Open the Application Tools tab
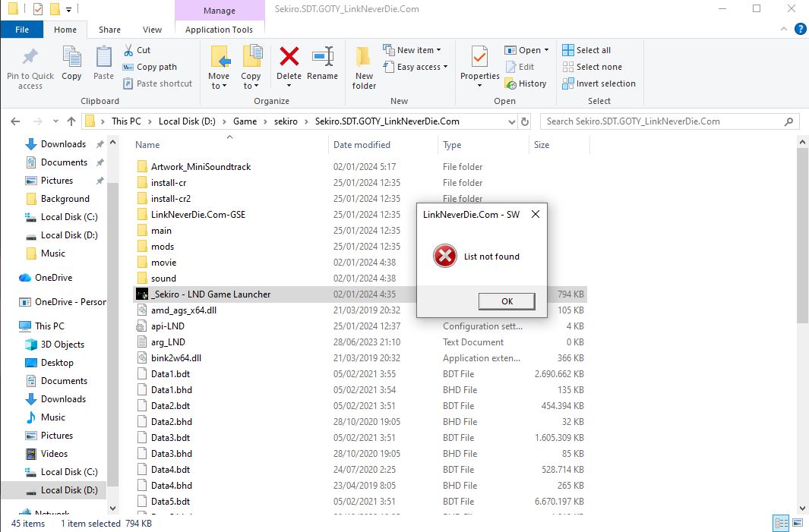Viewport: 809px width, 532px height. pos(220,30)
